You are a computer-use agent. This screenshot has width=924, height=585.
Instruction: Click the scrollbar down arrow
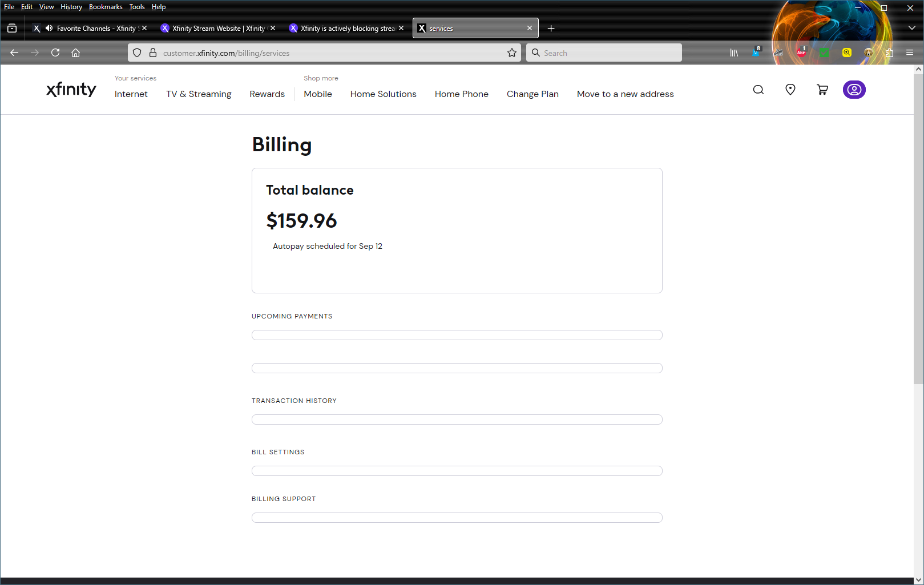pos(918,580)
